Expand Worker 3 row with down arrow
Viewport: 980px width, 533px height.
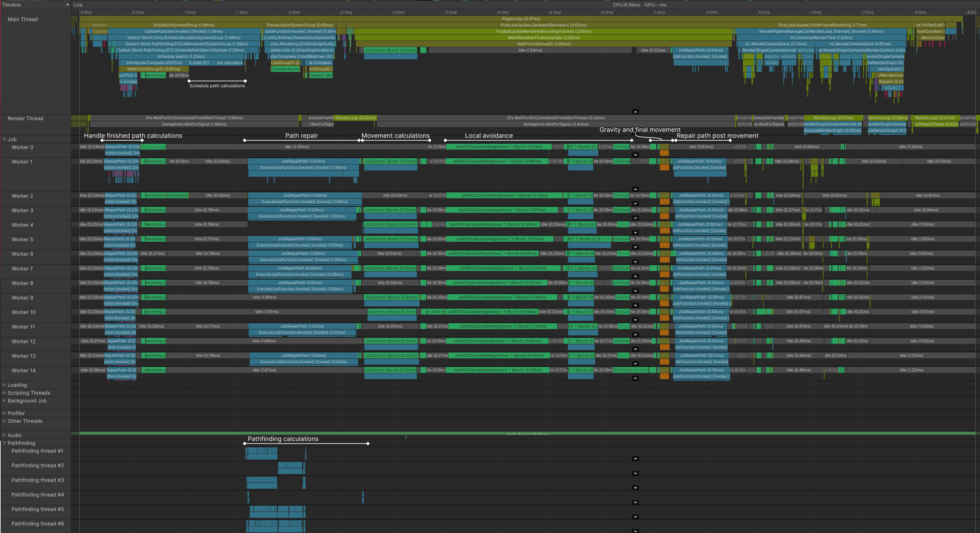coord(635,218)
